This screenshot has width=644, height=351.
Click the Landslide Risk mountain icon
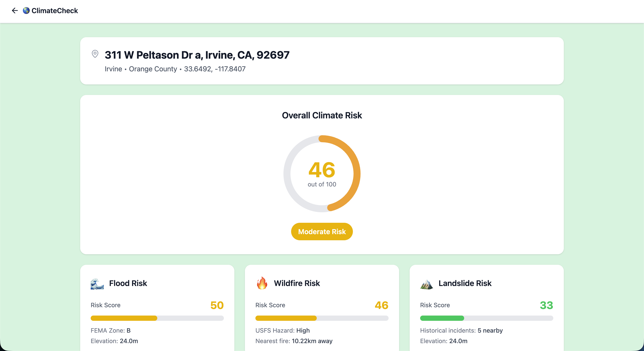click(426, 284)
